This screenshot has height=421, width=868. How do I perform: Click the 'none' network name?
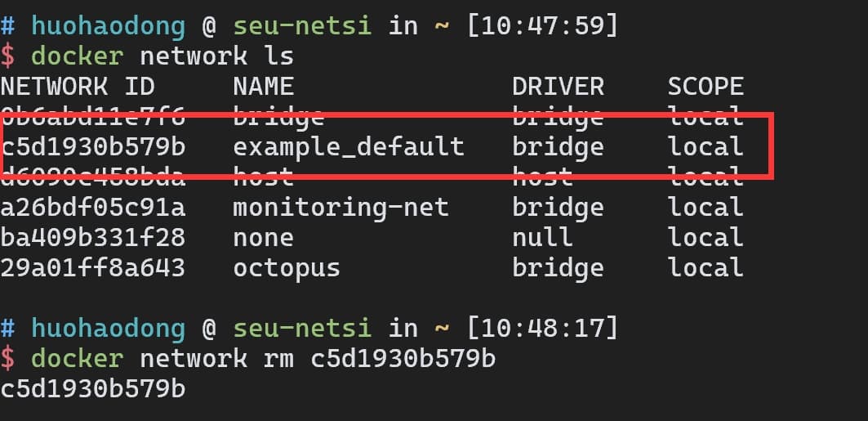[263, 238]
